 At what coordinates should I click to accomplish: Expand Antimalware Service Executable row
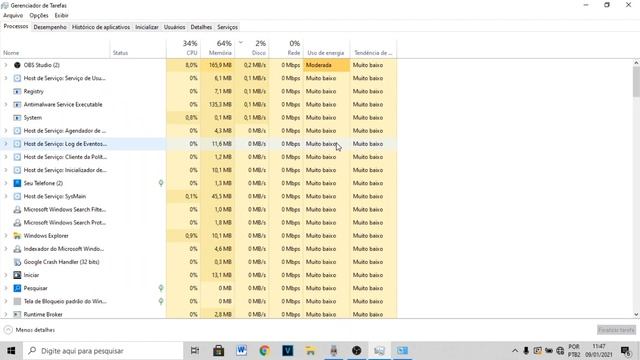click(x=6, y=104)
